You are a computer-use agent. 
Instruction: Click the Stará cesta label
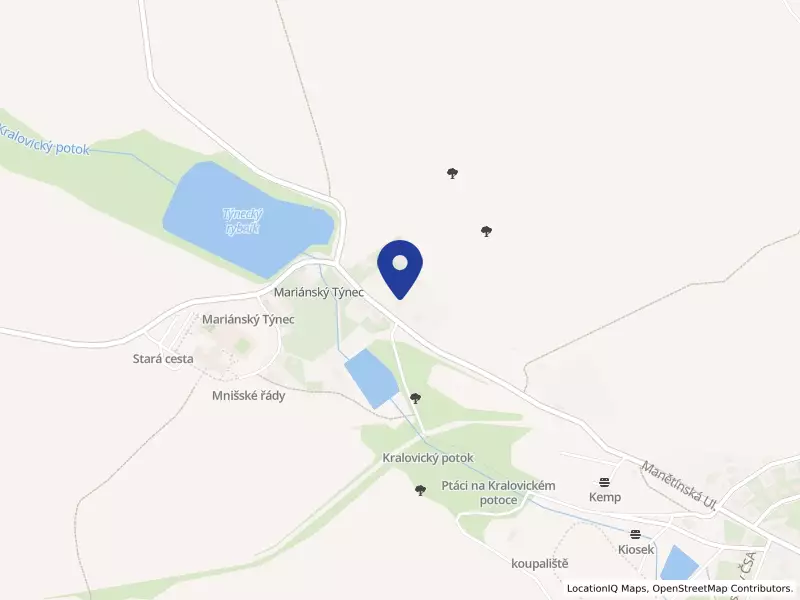coord(163,359)
